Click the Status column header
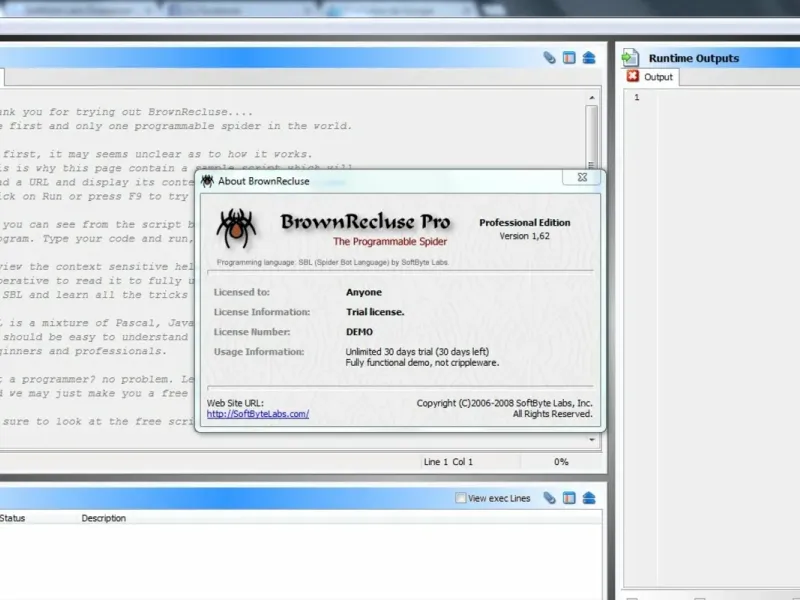The height and width of the screenshot is (600, 800). click(12, 518)
